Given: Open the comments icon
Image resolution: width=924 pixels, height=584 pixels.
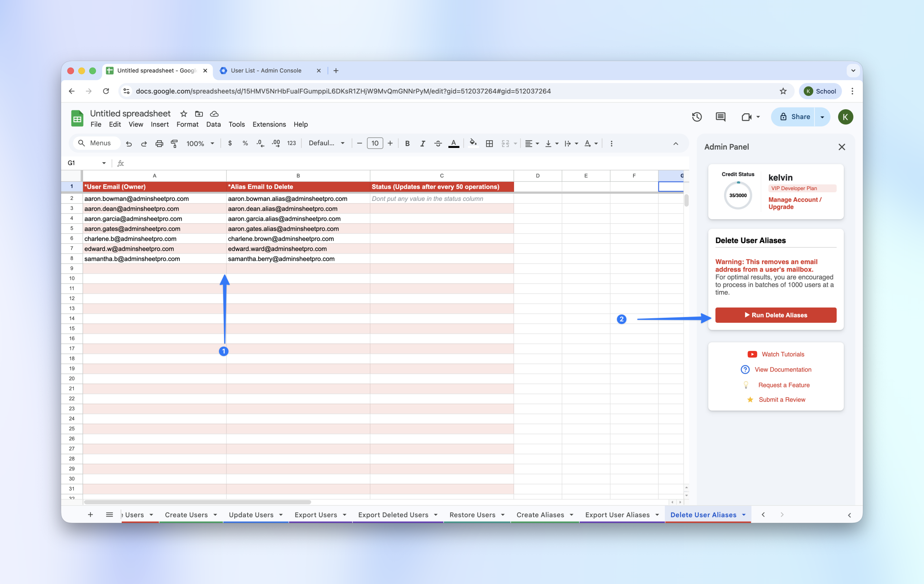Looking at the screenshot, I should (720, 117).
